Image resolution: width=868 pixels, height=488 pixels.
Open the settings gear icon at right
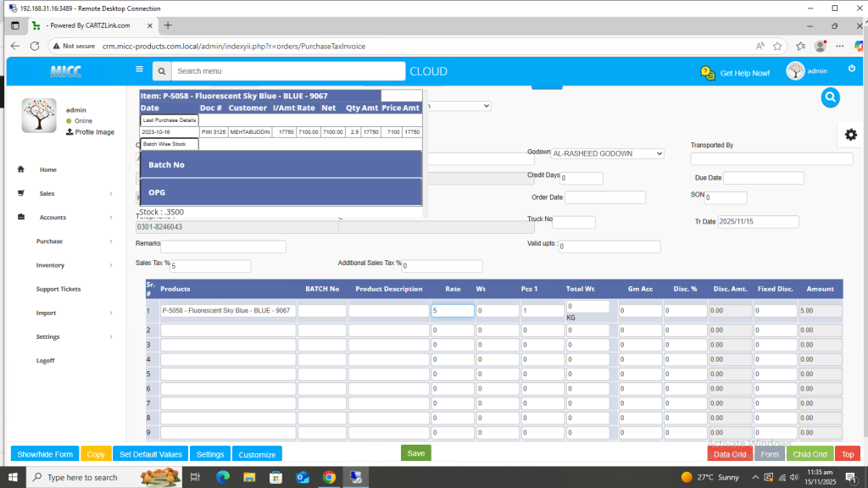[850, 135]
